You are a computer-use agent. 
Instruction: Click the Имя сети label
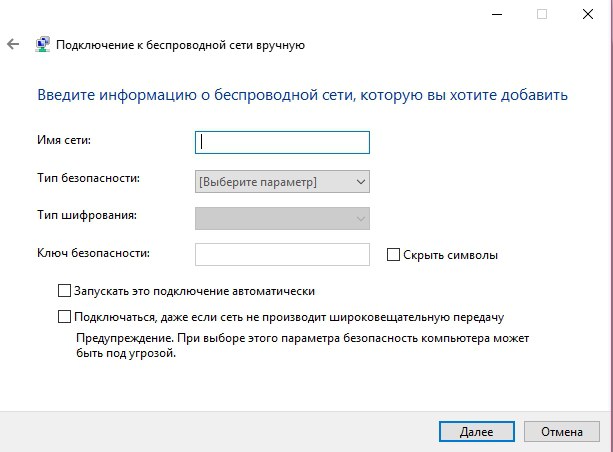click(64, 140)
